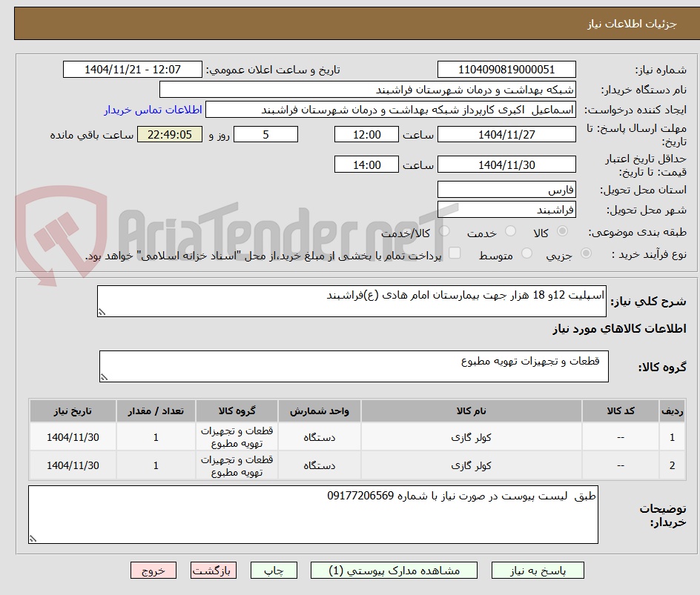Click the شرح کلی نیاز text area
The width and height of the screenshot is (700, 595).
pyautogui.click(x=351, y=302)
